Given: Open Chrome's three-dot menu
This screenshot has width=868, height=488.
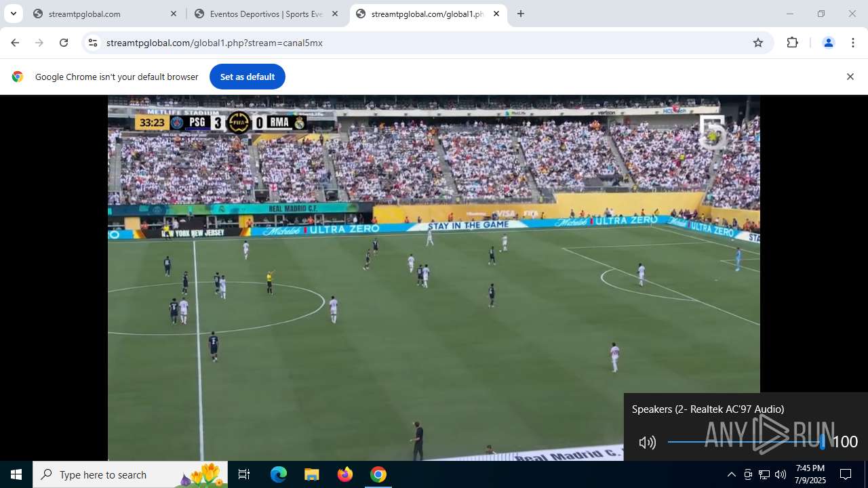Looking at the screenshot, I should coord(852,43).
